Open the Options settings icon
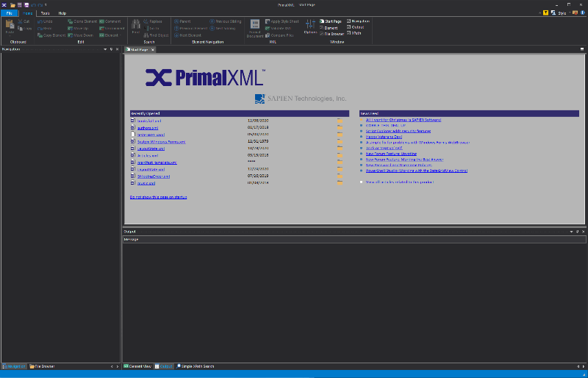This screenshot has height=378, width=588. (x=310, y=25)
